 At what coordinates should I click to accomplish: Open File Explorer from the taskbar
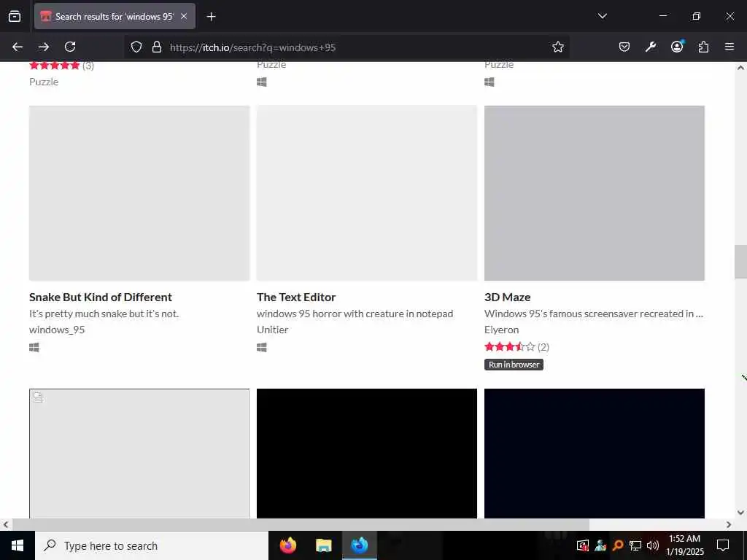coord(323,545)
